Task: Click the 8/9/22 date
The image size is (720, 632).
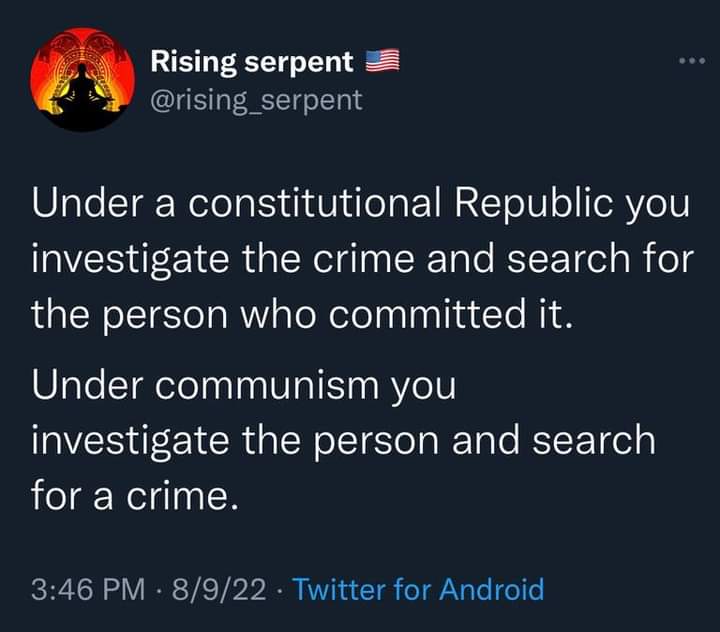Action: pyautogui.click(x=220, y=589)
